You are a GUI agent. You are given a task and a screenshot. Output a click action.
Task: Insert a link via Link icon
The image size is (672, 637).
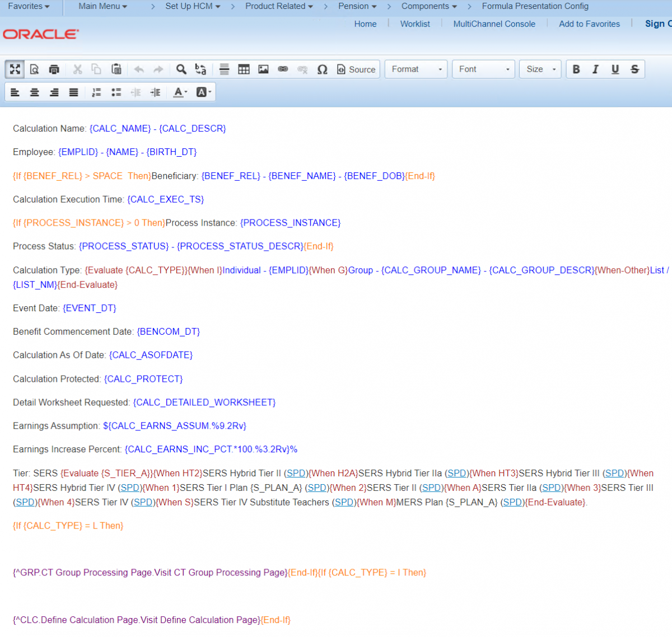pos(283,69)
